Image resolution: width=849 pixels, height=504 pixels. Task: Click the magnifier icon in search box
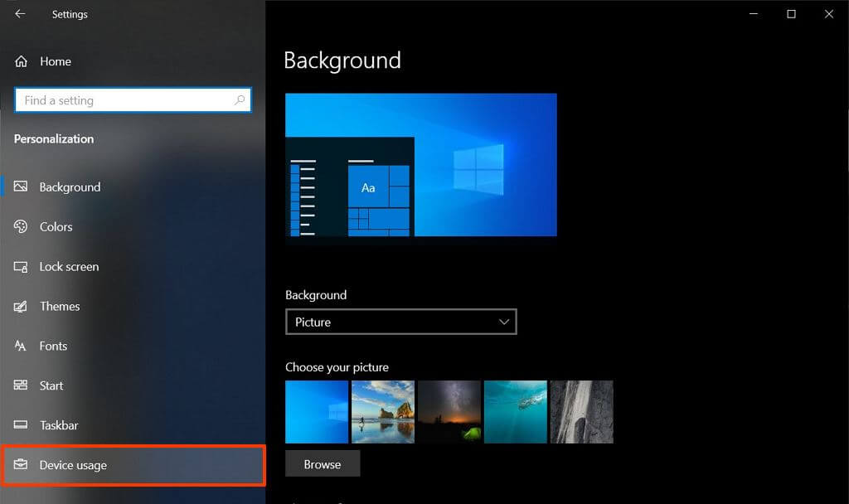click(x=240, y=100)
